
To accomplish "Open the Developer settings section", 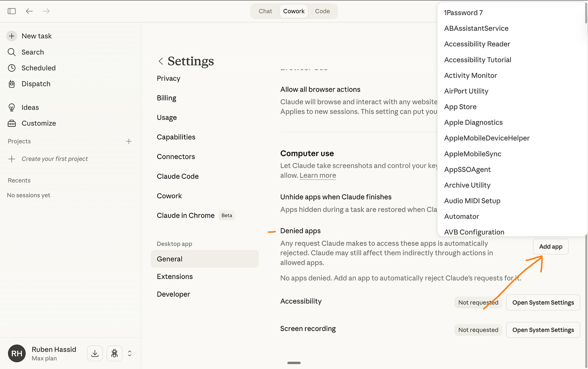I will [x=173, y=294].
